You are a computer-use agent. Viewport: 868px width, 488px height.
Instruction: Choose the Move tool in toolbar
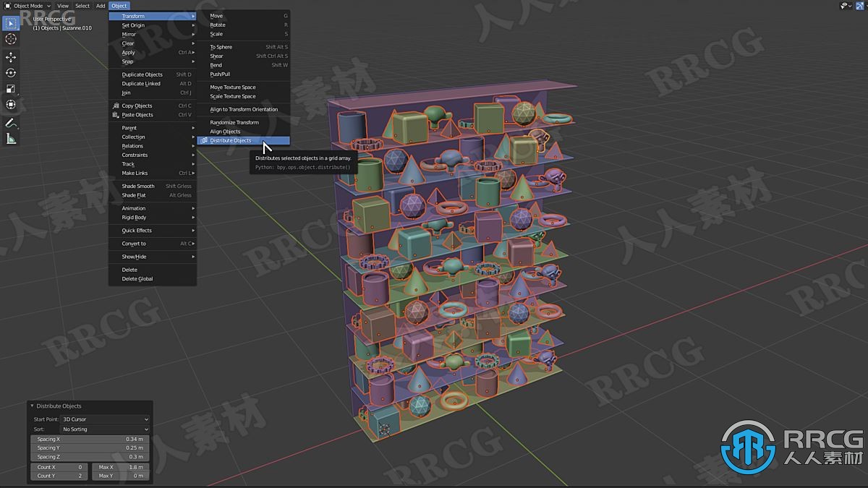11,57
